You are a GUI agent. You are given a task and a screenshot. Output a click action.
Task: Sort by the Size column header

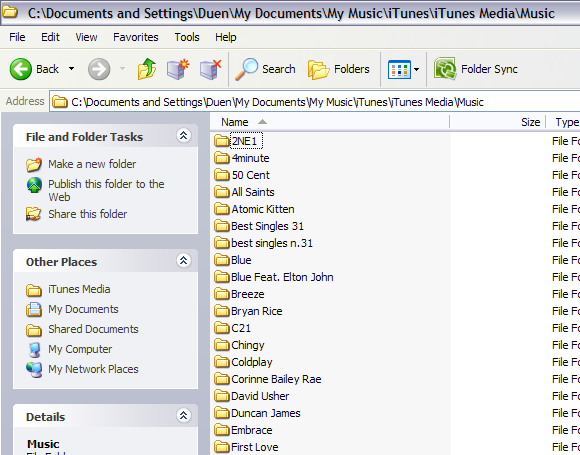[498, 122]
